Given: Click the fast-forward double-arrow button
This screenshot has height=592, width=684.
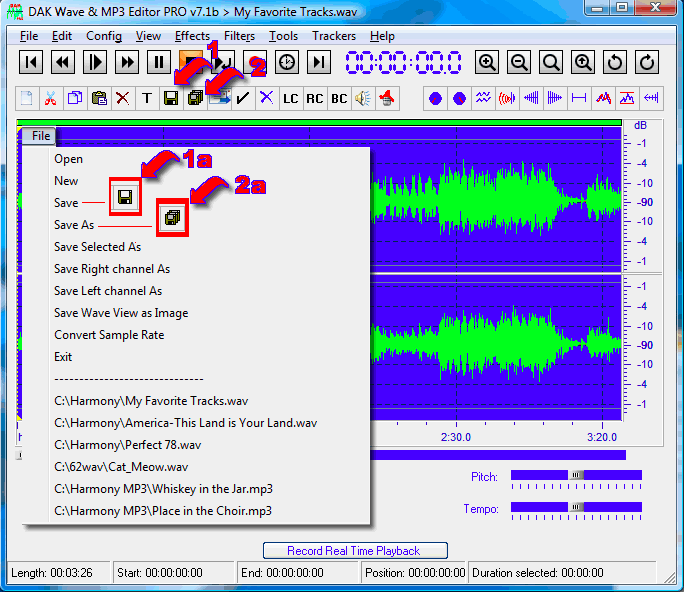Looking at the screenshot, I should point(127,62).
